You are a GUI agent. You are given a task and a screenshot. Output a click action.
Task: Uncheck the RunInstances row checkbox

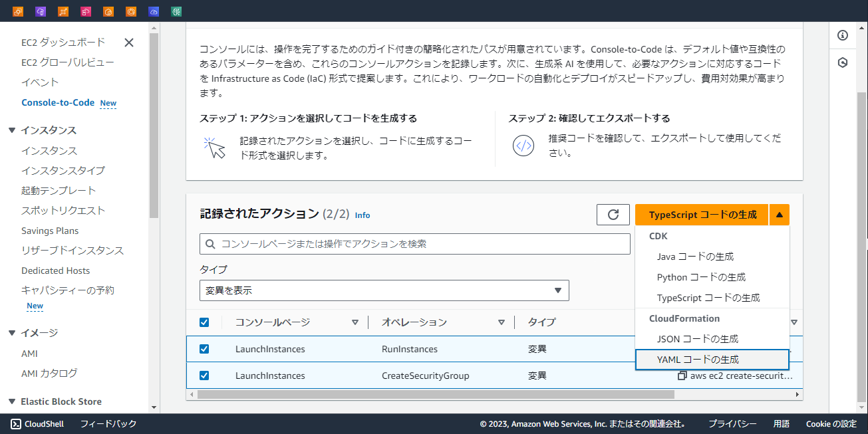(204, 349)
